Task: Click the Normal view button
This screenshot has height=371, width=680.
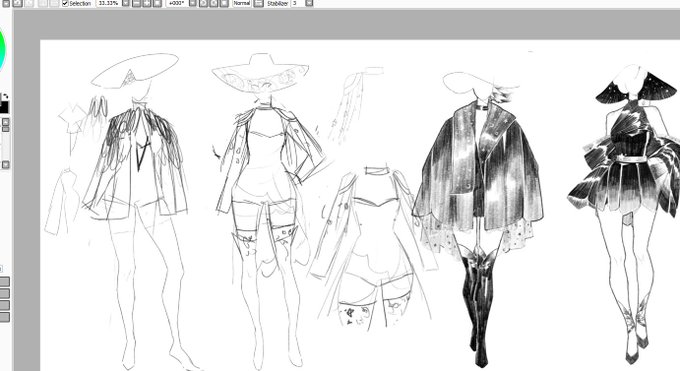Action: tap(242, 3)
